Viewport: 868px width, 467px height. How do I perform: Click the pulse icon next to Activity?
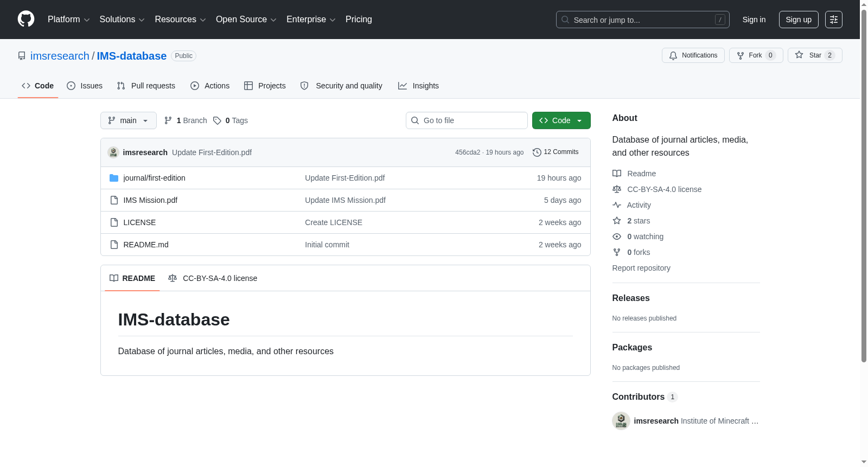[x=617, y=205]
